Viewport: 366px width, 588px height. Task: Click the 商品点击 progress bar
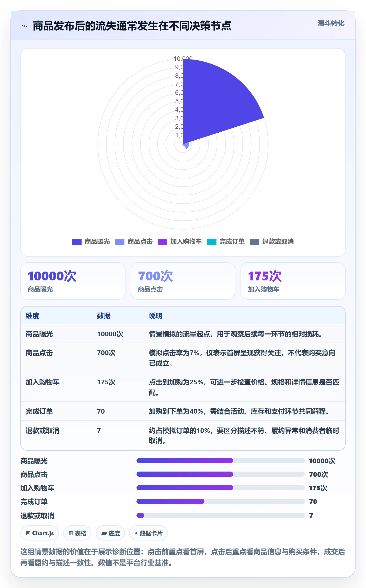[221, 474]
